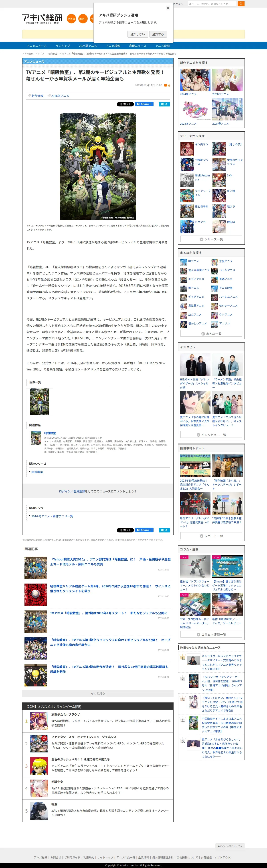Open the 2024秋アニメ thumbnail
267x868 pixels.
pos(227,80)
